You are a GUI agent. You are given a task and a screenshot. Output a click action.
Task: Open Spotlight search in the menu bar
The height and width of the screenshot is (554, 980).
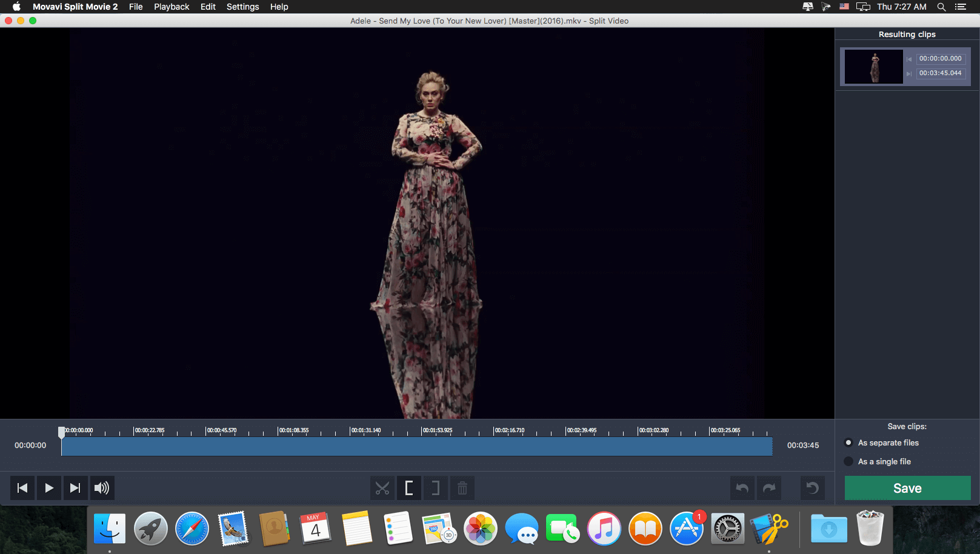pos(941,7)
